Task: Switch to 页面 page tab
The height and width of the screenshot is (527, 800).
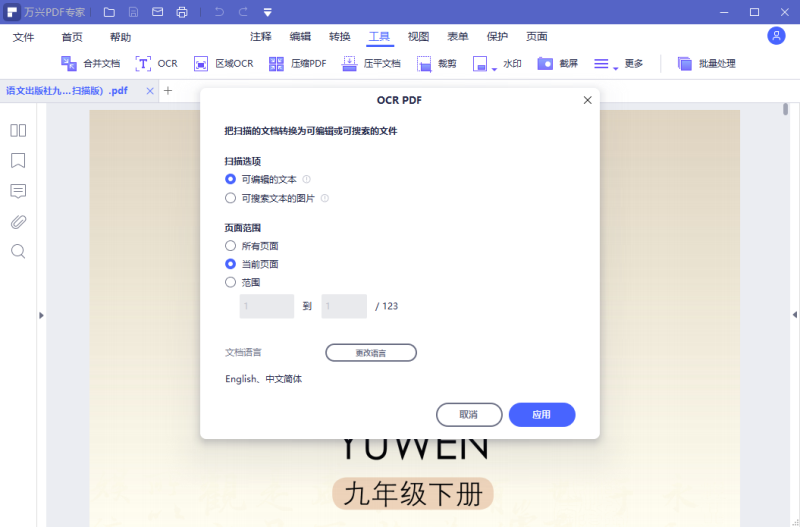Action: coord(537,36)
